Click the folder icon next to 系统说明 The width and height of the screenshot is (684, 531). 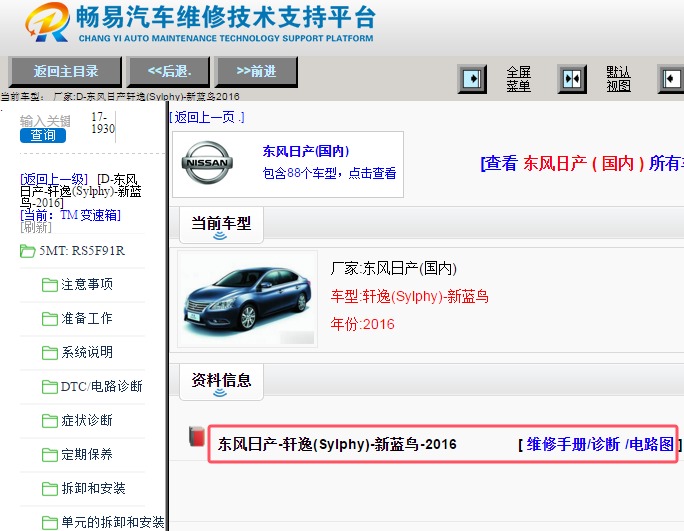tap(50, 353)
